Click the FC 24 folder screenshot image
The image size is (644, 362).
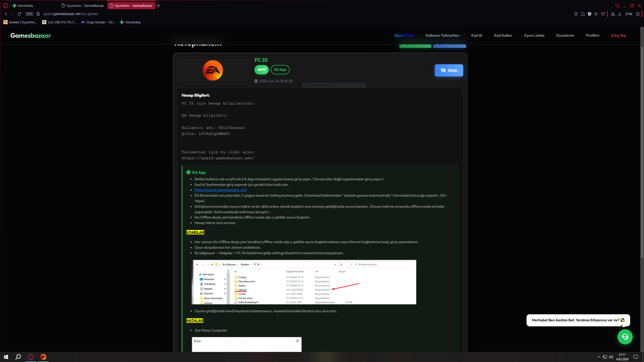coord(304,282)
